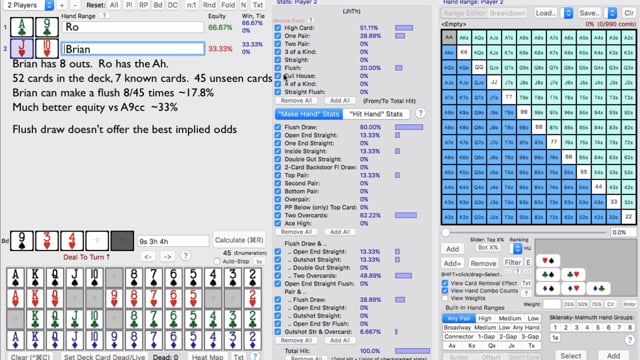Image resolution: width=640 pixels, height=360 pixels.
Task: Open the Save range dropdown arrow
Action: (611, 13)
